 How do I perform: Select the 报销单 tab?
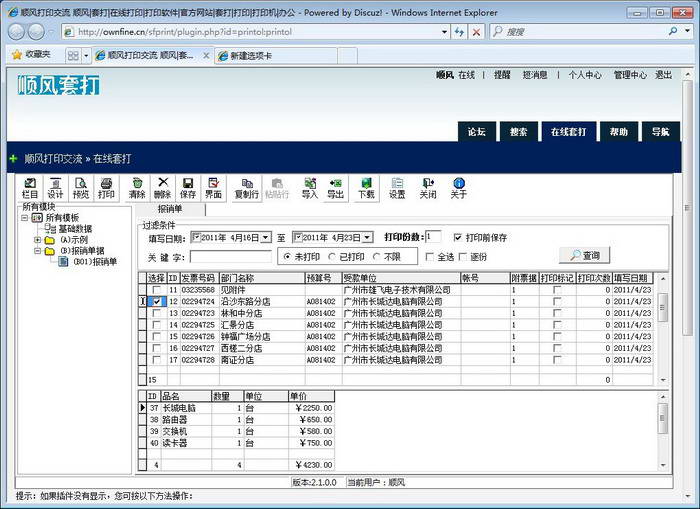tap(170, 209)
